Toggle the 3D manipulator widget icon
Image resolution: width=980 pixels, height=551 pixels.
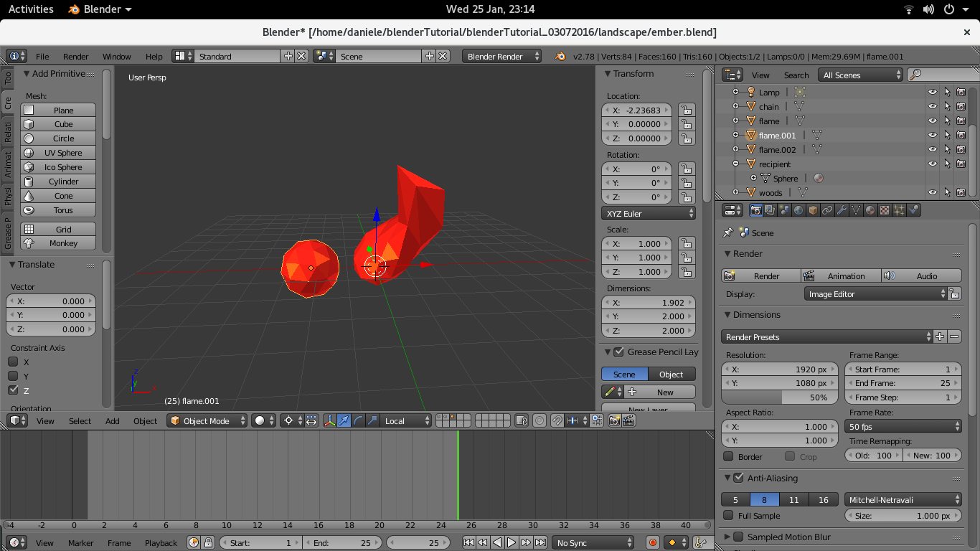click(x=330, y=421)
